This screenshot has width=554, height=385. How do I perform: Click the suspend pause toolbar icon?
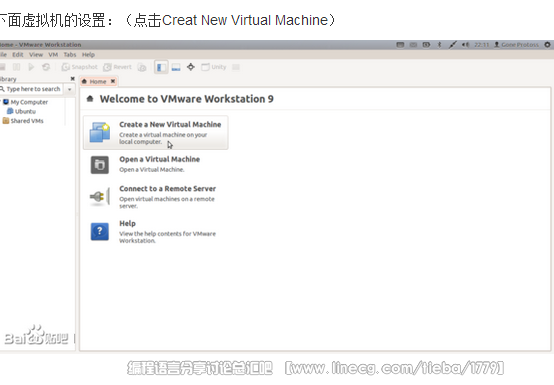coord(17,67)
